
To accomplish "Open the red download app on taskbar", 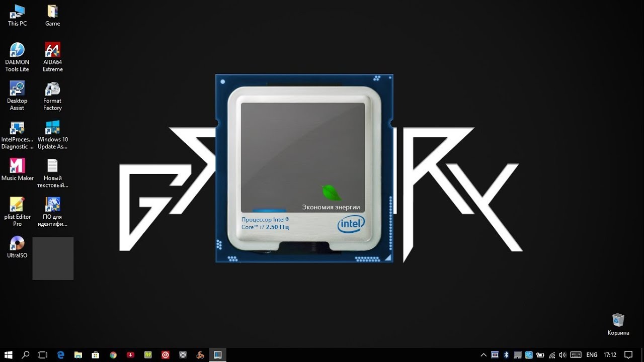I will pyautogui.click(x=130, y=355).
